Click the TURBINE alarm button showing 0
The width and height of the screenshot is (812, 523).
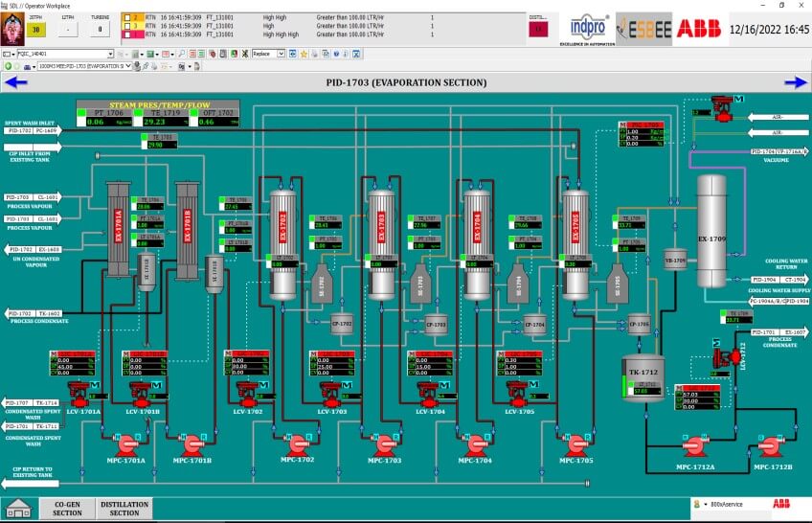100,30
